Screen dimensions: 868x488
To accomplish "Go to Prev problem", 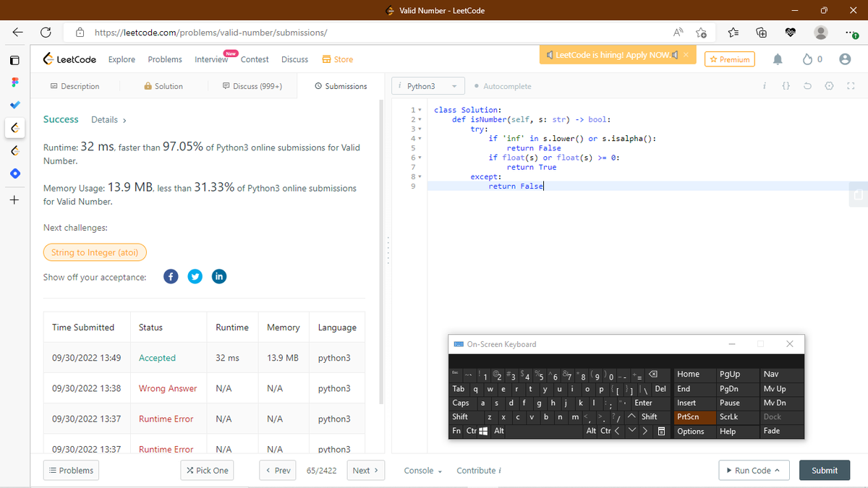I will pyautogui.click(x=278, y=471).
